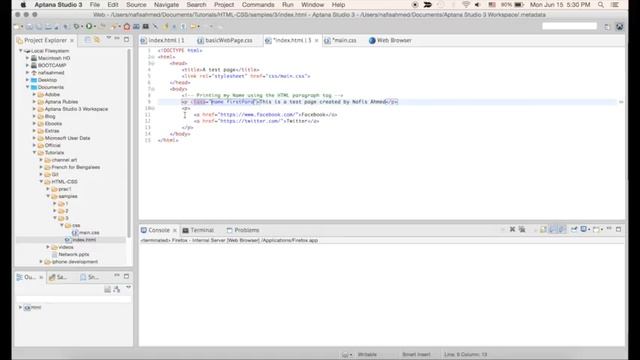Open the Run menu

point(288,5)
